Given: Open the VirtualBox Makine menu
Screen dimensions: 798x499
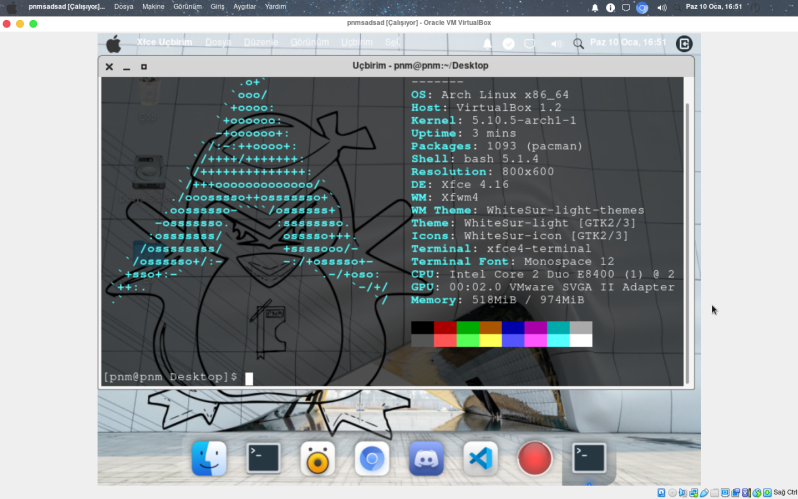Looking at the screenshot, I should [x=153, y=7].
